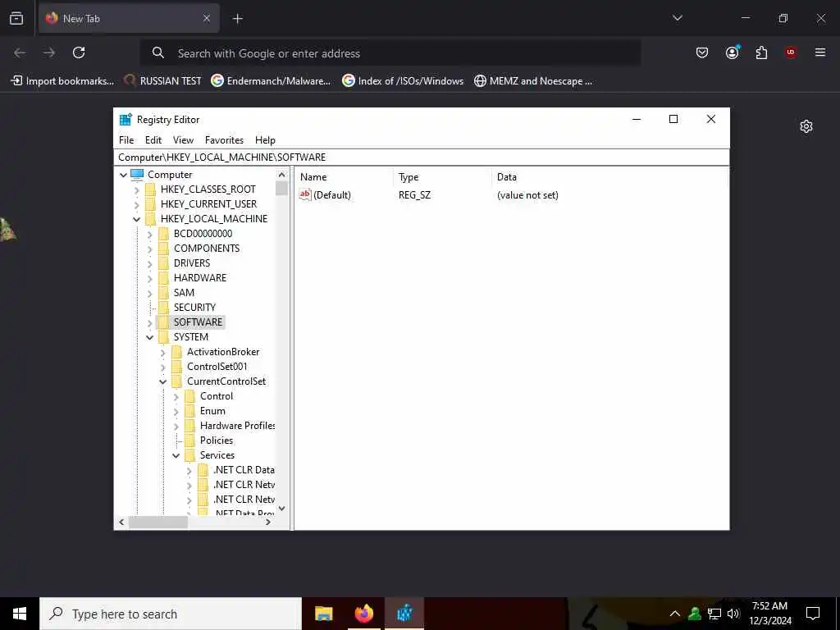The image size is (840, 630).
Task: Focus the Firefox address bar
Action: (x=390, y=53)
